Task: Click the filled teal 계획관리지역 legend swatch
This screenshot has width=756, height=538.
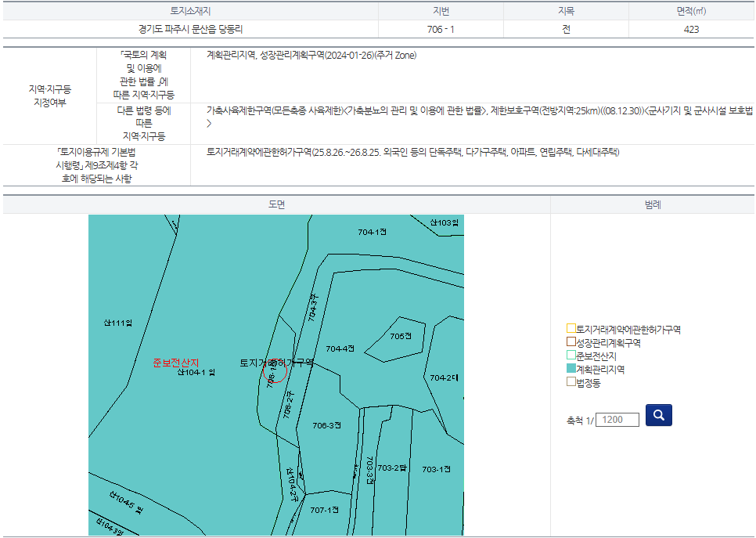Action: (x=571, y=369)
